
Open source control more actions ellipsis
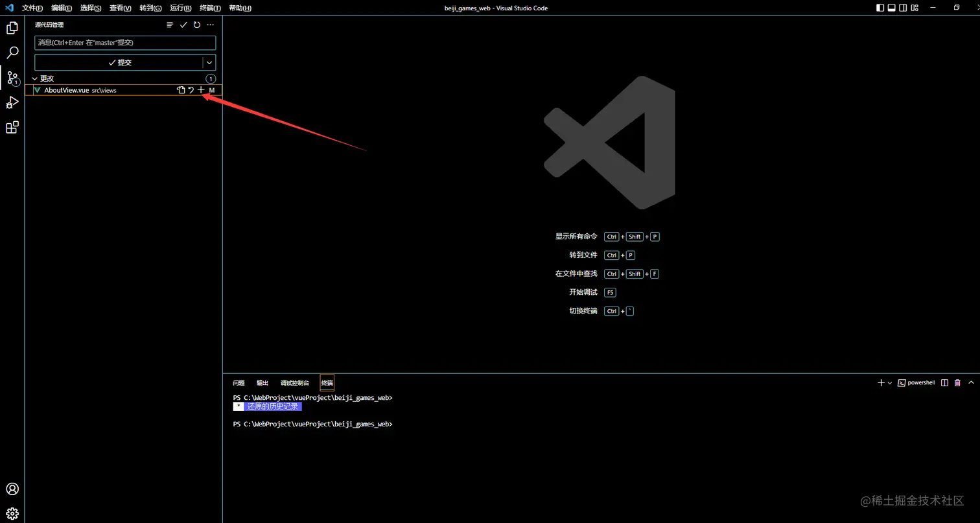pos(211,25)
